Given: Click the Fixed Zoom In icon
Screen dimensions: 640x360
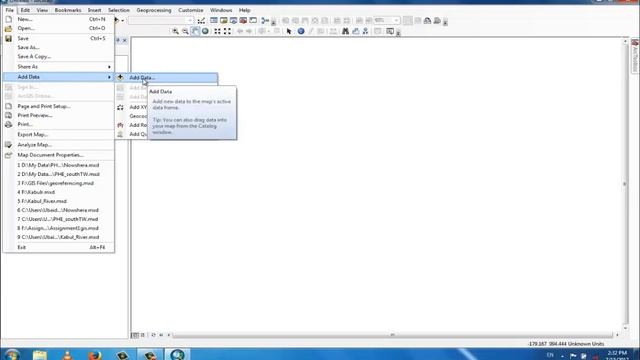Looking at the screenshot, I should [218, 31].
